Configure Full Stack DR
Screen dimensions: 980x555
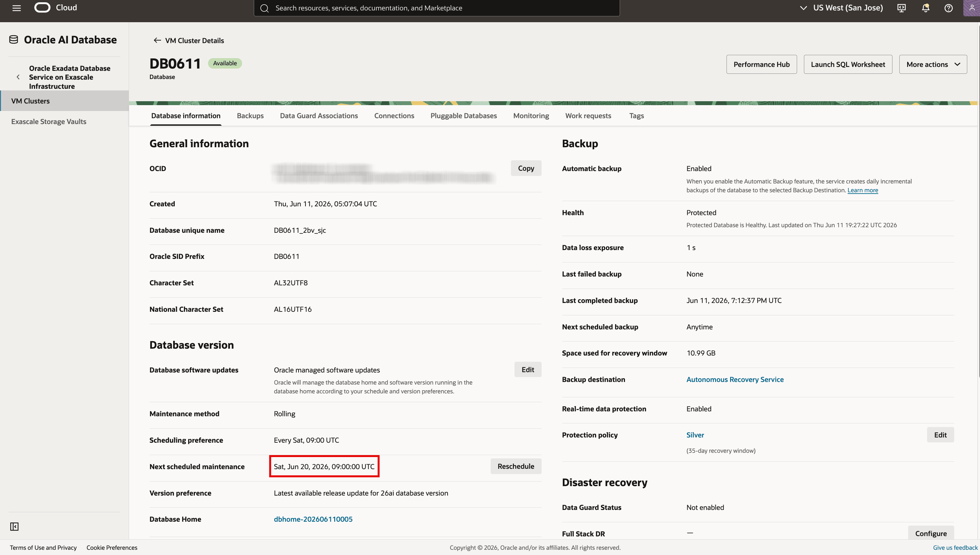[x=931, y=533]
